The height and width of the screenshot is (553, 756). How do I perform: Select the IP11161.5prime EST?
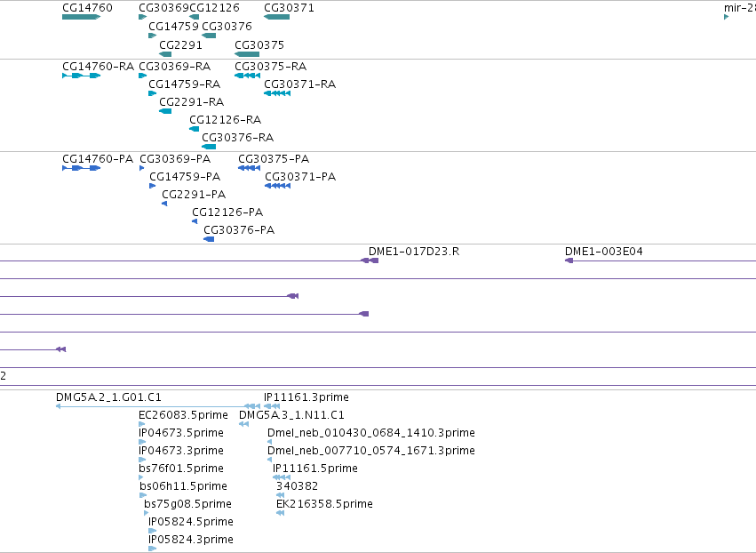(282, 477)
